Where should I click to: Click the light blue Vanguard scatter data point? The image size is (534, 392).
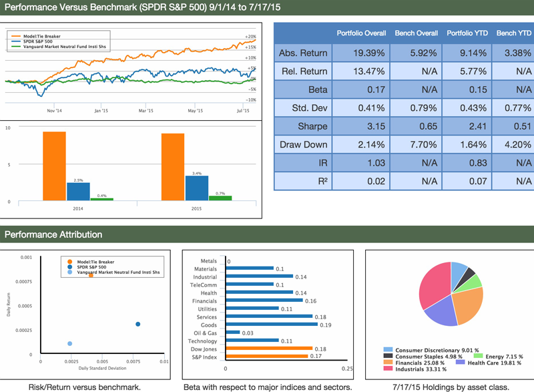point(70,343)
